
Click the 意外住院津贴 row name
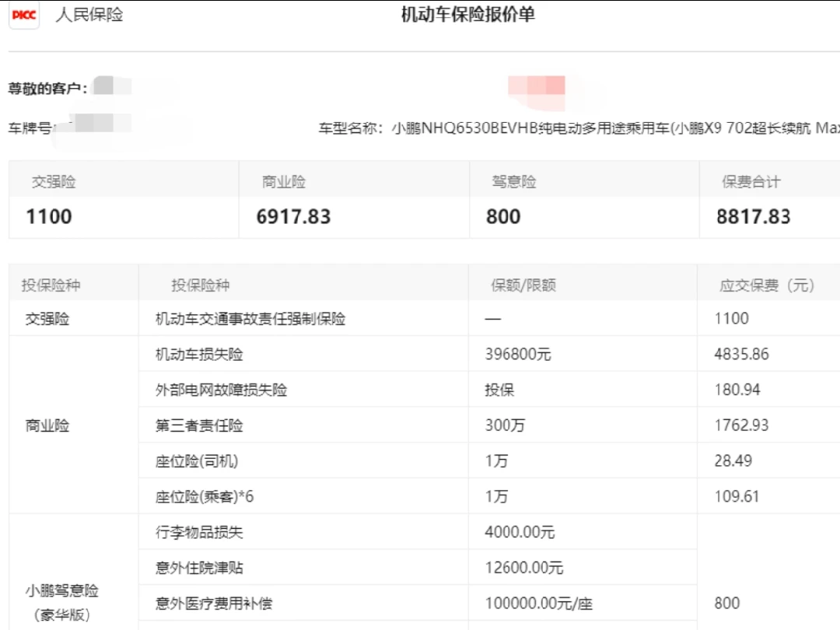point(199,568)
